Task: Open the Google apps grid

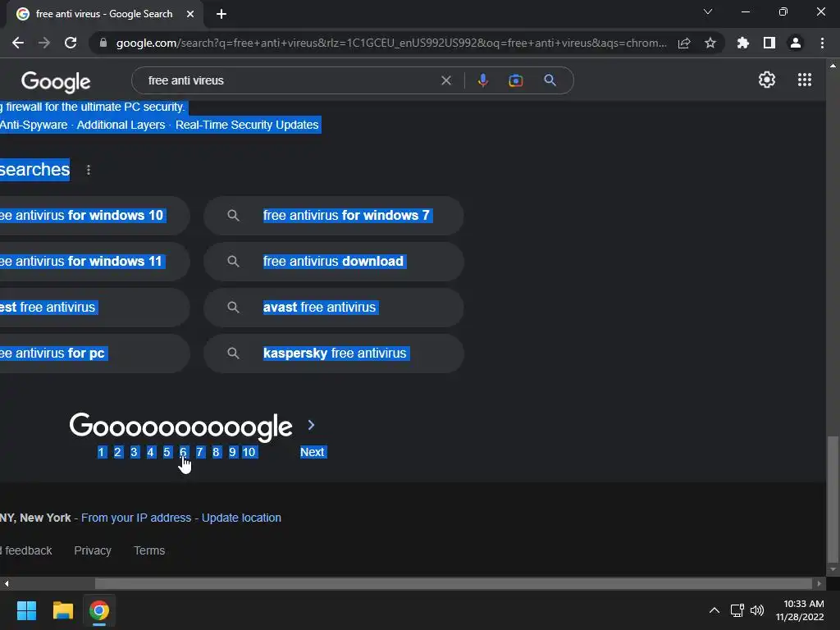Action: coord(804,80)
